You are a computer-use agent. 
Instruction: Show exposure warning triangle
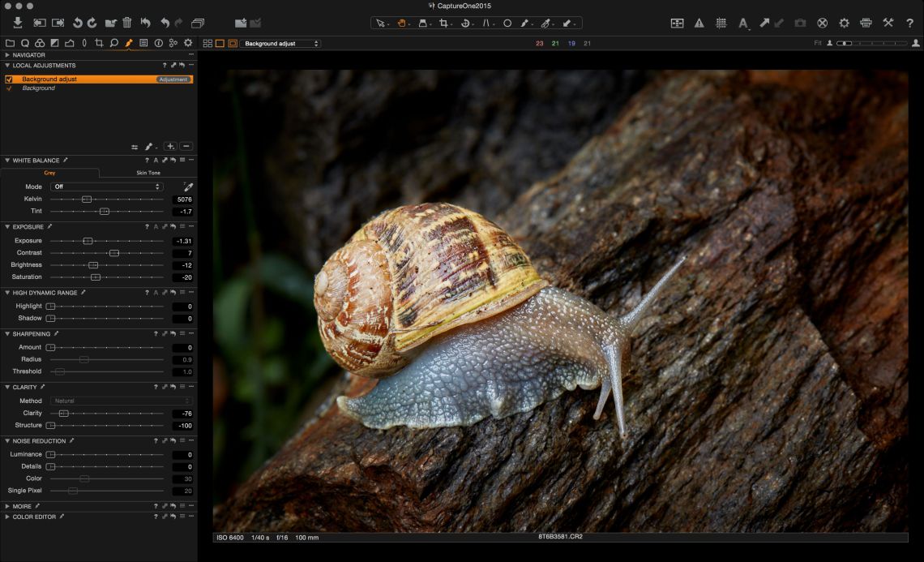pos(699,24)
